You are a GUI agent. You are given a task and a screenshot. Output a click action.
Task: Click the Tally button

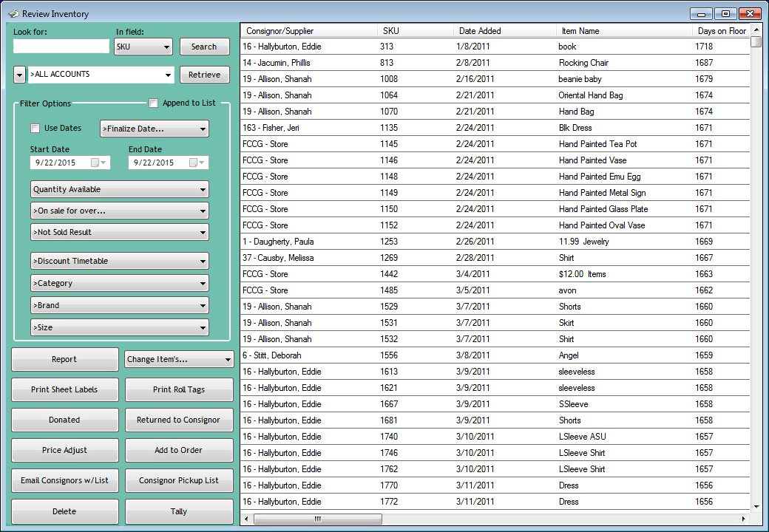point(179,511)
